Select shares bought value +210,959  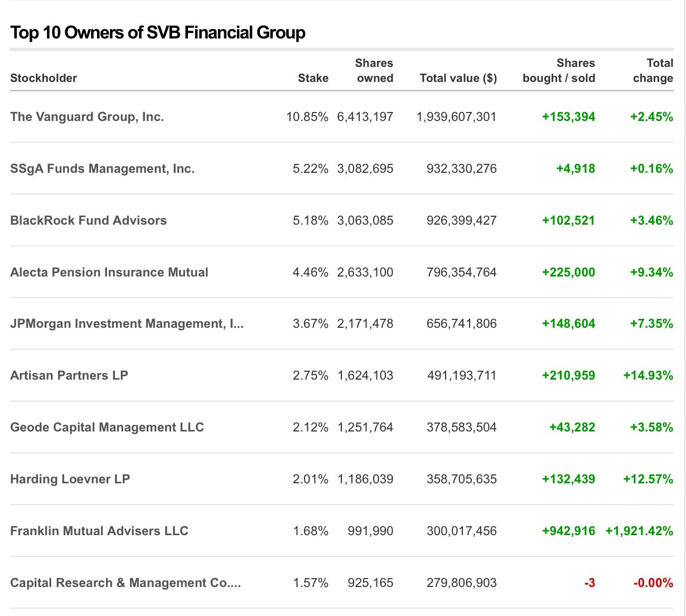tap(568, 376)
